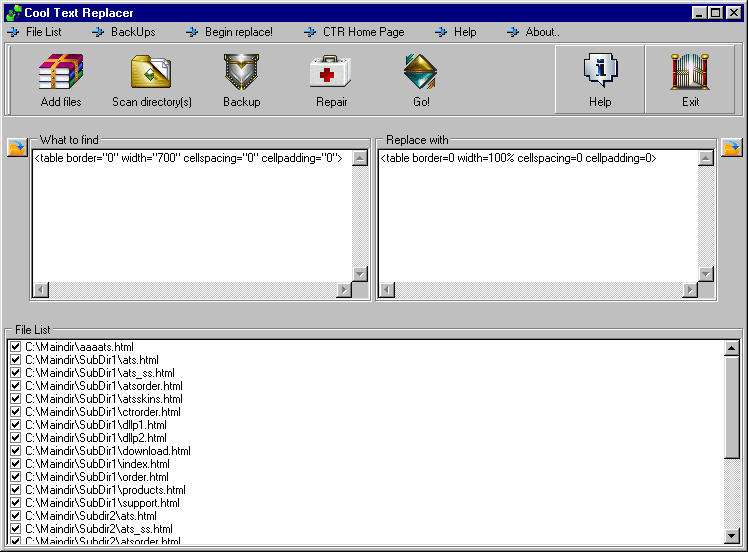Click What to find scroll left arrow
Viewport: 748px width, 552px height.
coord(41,290)
